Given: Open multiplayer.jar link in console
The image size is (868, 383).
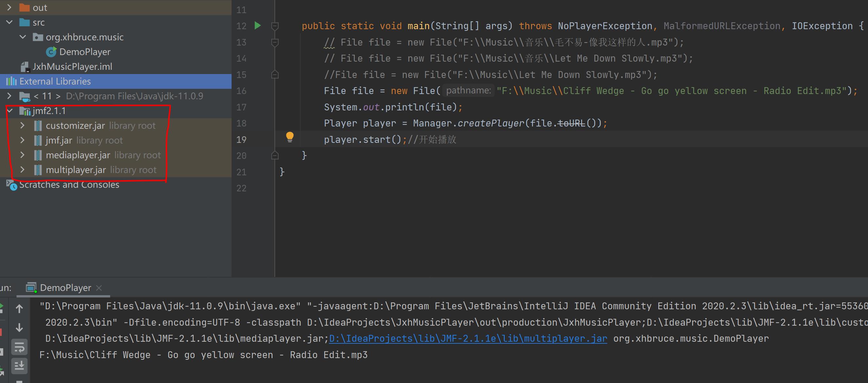Looking at the screenshot, I should point(468,338).
